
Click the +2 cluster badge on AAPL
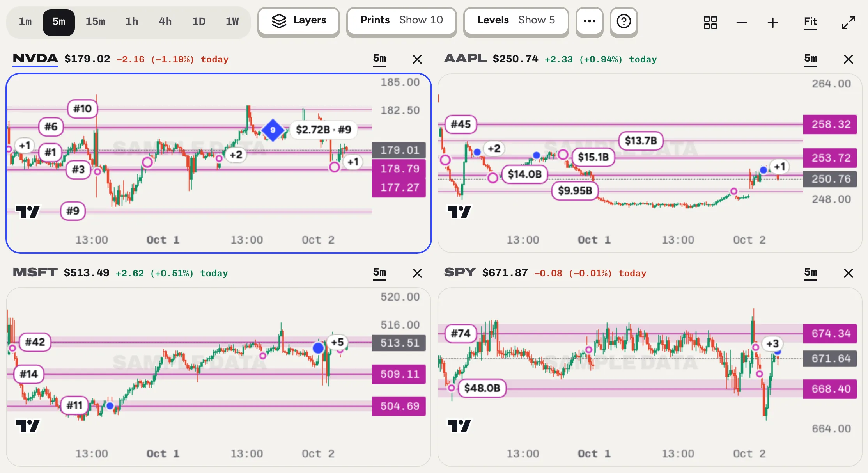click(494, 149)
